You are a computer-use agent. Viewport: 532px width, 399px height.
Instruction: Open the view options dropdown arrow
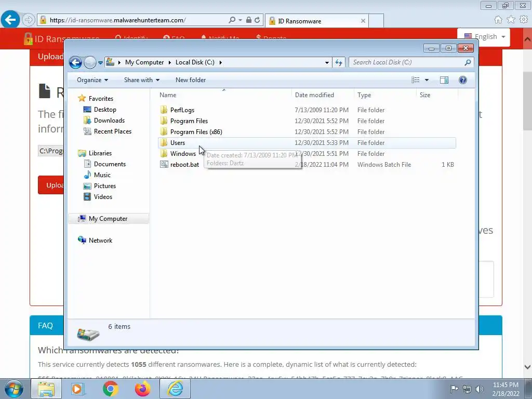pyautogui.click(x=427, y=80)
